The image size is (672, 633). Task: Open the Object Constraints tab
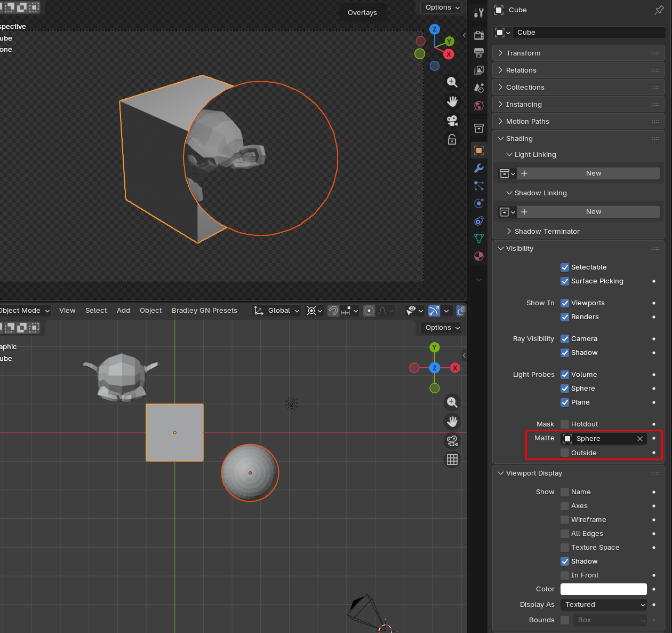(x=479, y=220)
